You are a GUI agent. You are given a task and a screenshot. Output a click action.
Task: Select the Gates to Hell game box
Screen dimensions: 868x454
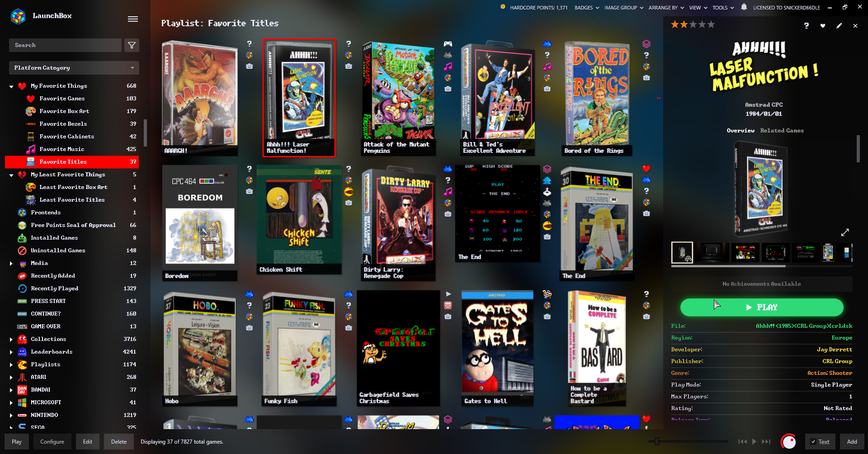497,348
